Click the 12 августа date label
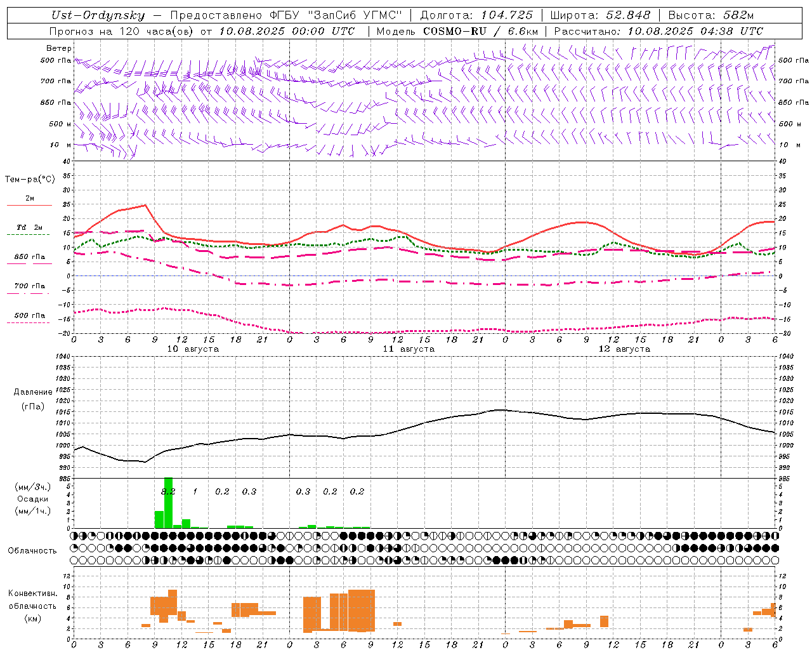Viewport: 812px width, 650px height. (x=624, y=349)
